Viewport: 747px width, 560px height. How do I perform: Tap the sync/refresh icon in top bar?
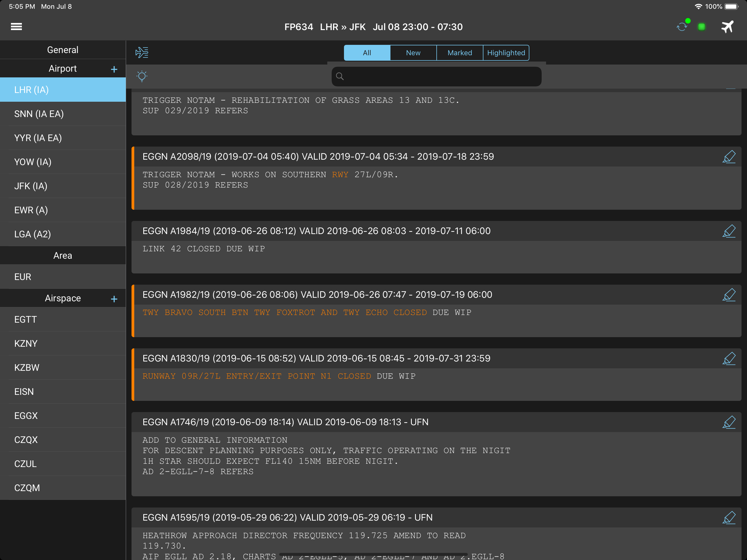click(682, 26)
